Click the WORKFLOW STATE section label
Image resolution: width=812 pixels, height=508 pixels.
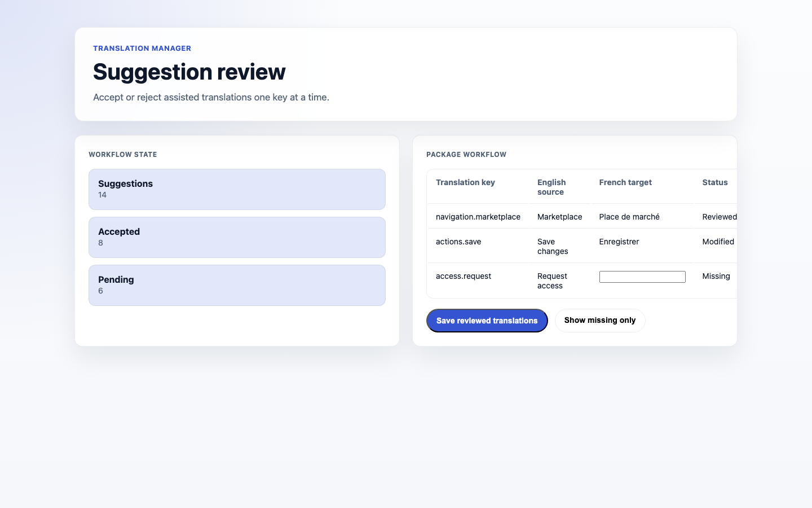tap(123, 155)
